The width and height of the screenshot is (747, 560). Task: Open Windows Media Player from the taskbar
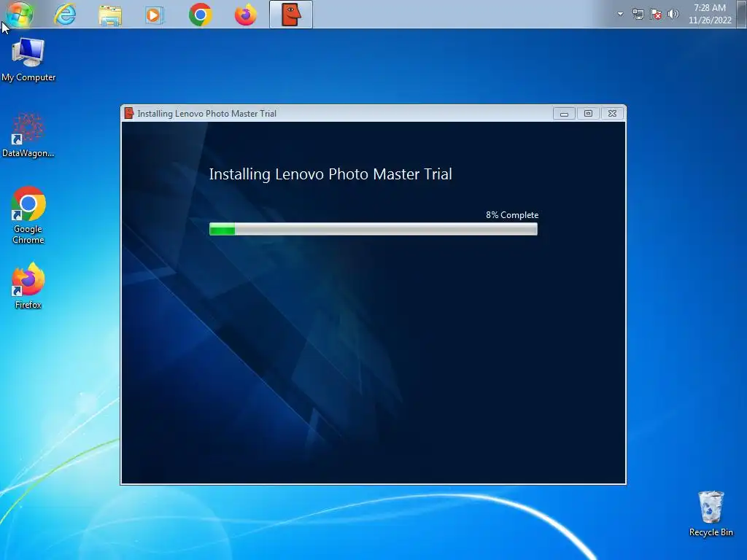click(153, 15)
